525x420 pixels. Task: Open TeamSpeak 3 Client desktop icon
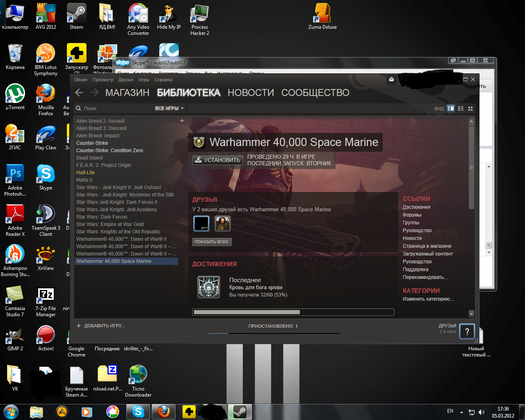[46, 220]
